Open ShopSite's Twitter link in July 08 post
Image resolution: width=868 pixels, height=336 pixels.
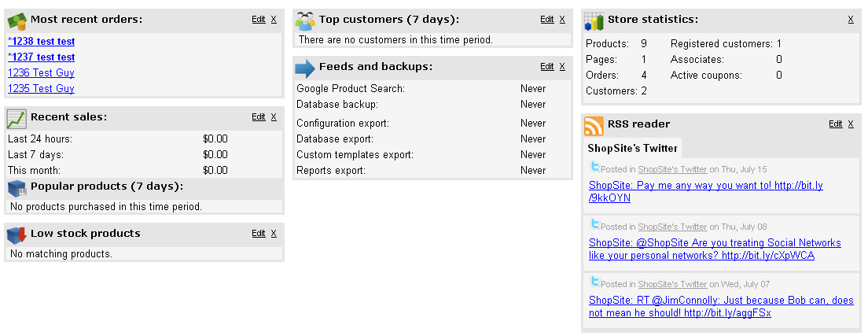[x=672, y=227]
